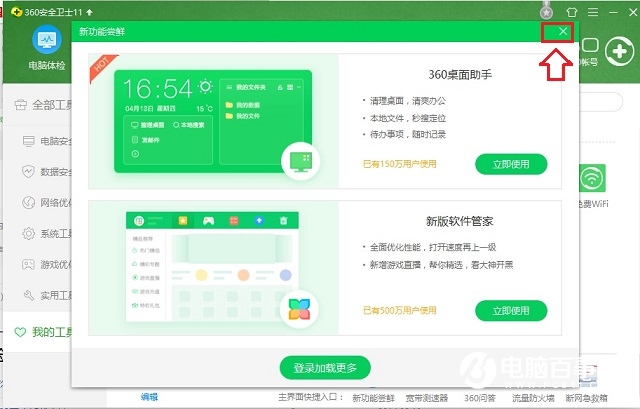
Task: Click 立即使用 for 360桌面助手
Action: (x=511, y=164)
